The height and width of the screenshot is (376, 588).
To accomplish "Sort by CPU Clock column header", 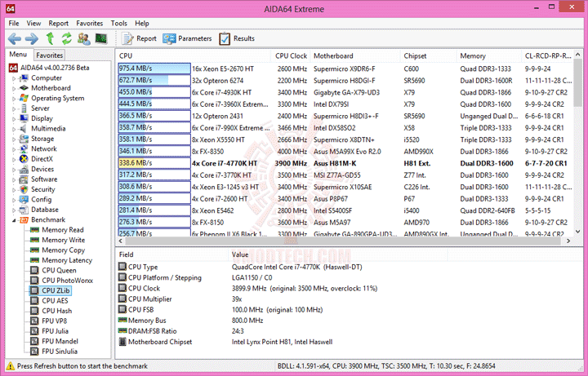I will (x=291, y=55).
